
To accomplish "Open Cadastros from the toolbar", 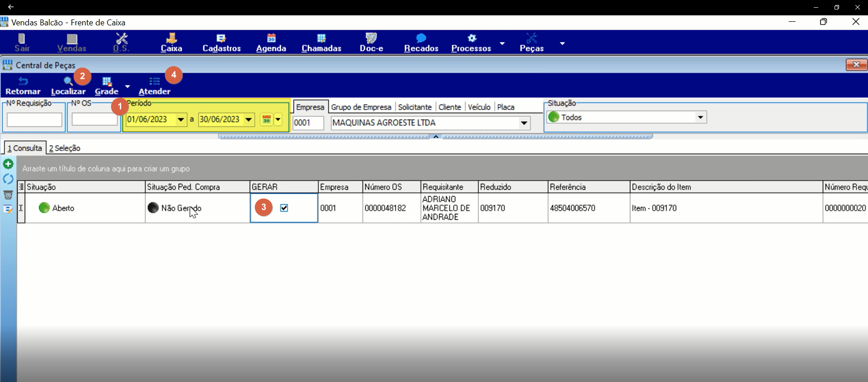I will (222, 43).
